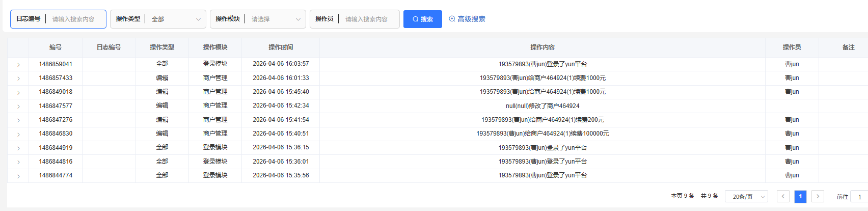This screenshot has width=868, height=211.
Task: Click the ID cell 1486859041
Action: [x=56, y=64]
